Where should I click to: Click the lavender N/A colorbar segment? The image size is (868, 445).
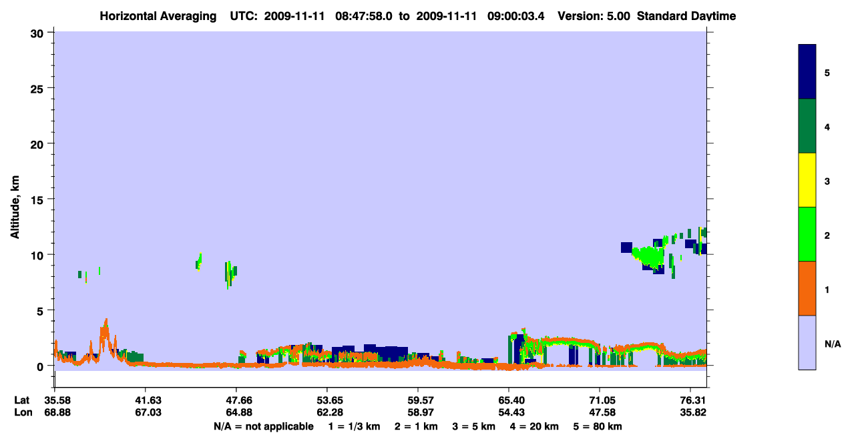(x=807, y=342)
